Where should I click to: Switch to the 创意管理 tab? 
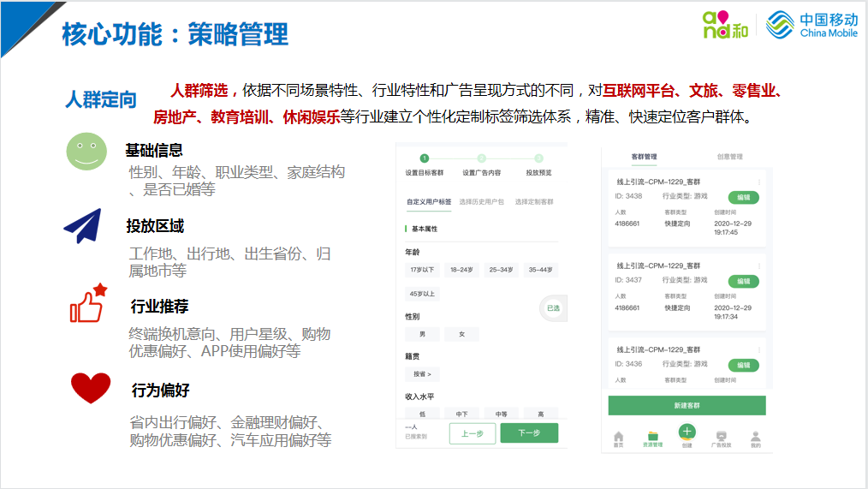click(x=729, y=158)
